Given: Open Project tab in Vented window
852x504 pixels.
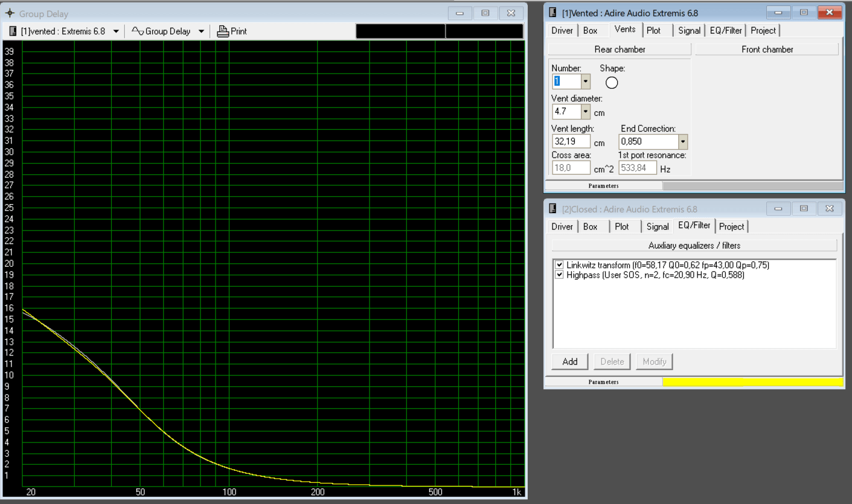Looking at the screenshot, I should coord(763,30).
